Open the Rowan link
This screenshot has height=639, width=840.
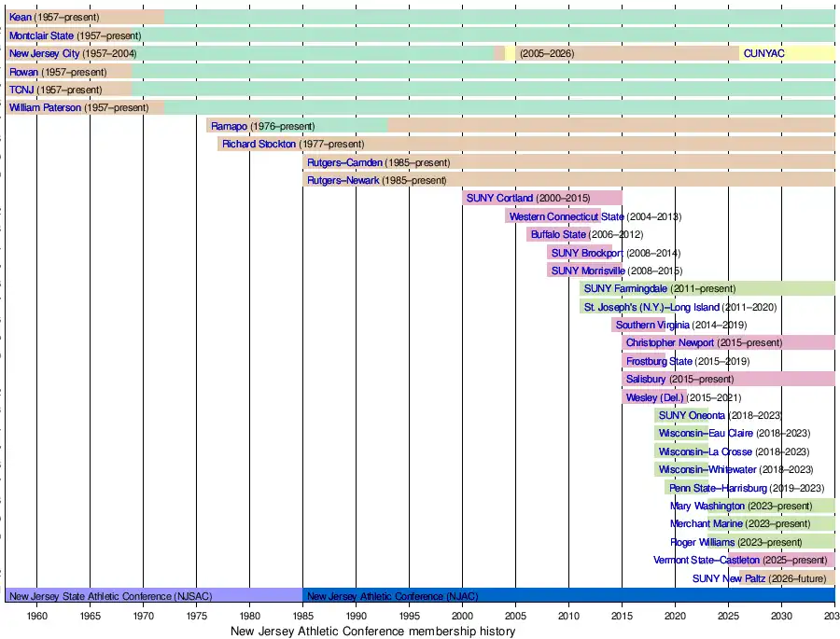24,72
